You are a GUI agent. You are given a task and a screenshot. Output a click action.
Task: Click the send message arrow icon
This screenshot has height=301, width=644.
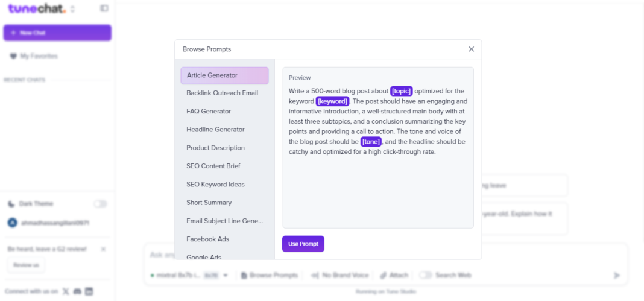tap(617, 275)
